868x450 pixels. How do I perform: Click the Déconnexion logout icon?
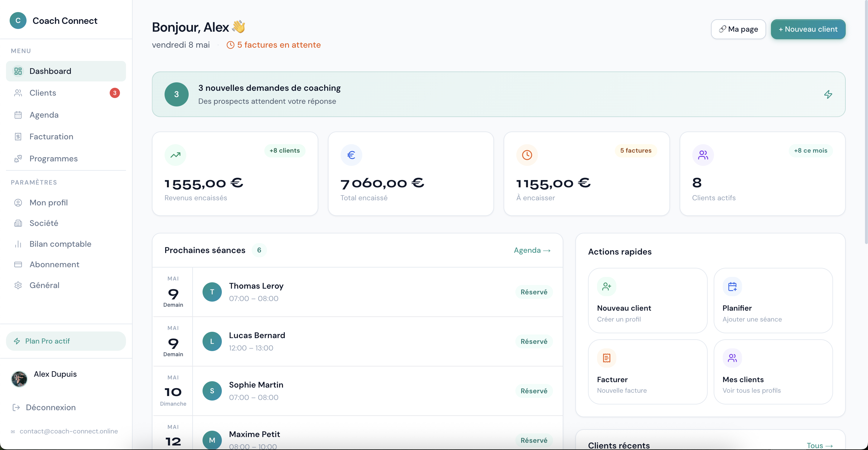point(16,407)
